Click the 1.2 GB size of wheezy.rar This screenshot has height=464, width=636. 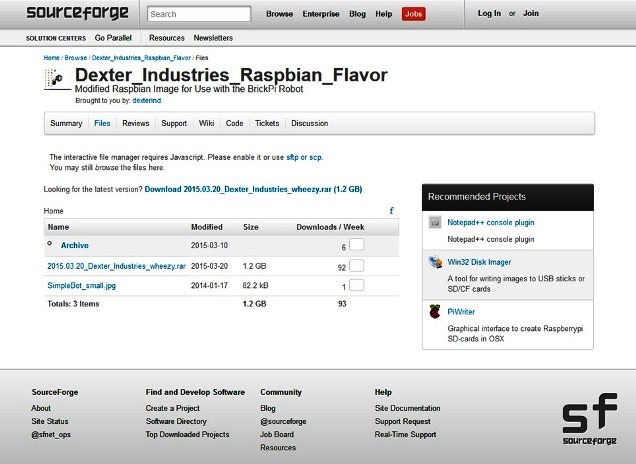(x=254, y=266)
